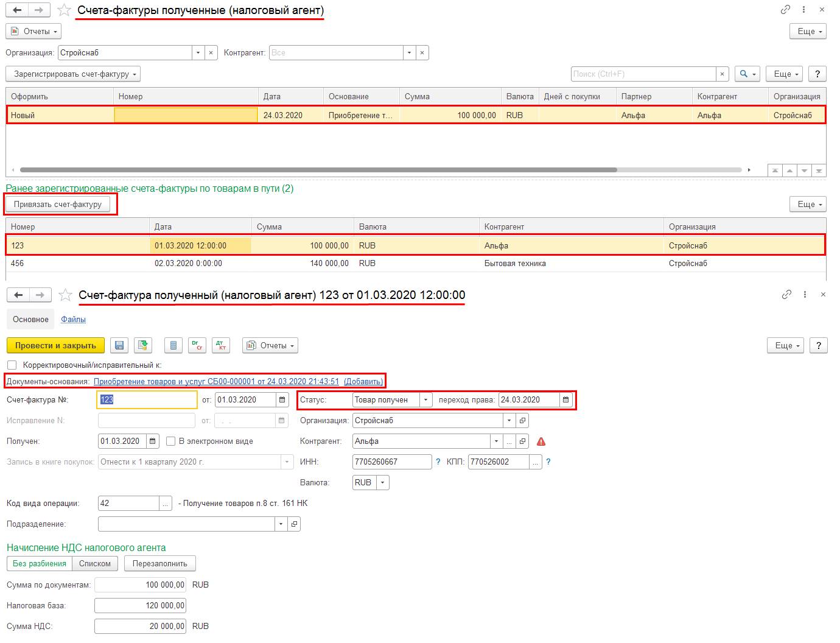Expand Статус Товар получен dropdown
This screenshot has height=643, width=840.
(426, 400)
